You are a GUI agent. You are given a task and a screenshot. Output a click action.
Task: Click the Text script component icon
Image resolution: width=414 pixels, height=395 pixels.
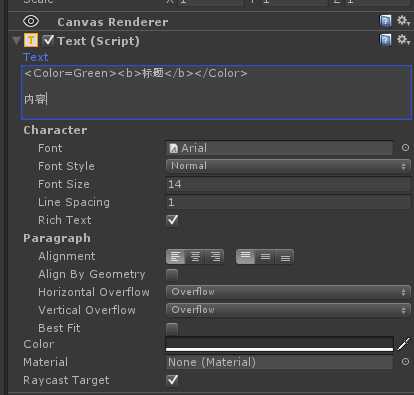click(x=31, y=41)
